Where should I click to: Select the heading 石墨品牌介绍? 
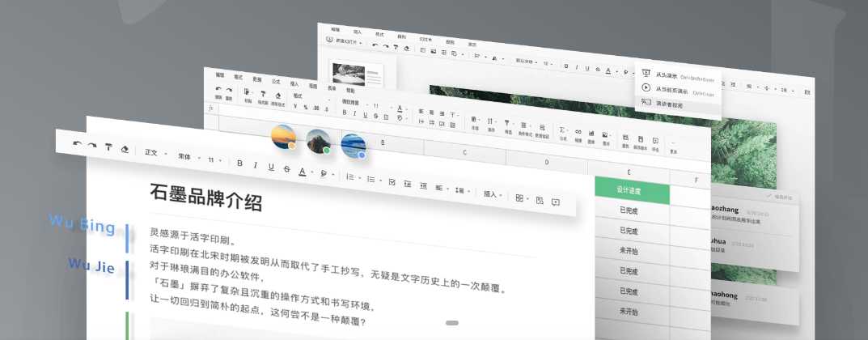pyautogui.click(x=205, y=198)
